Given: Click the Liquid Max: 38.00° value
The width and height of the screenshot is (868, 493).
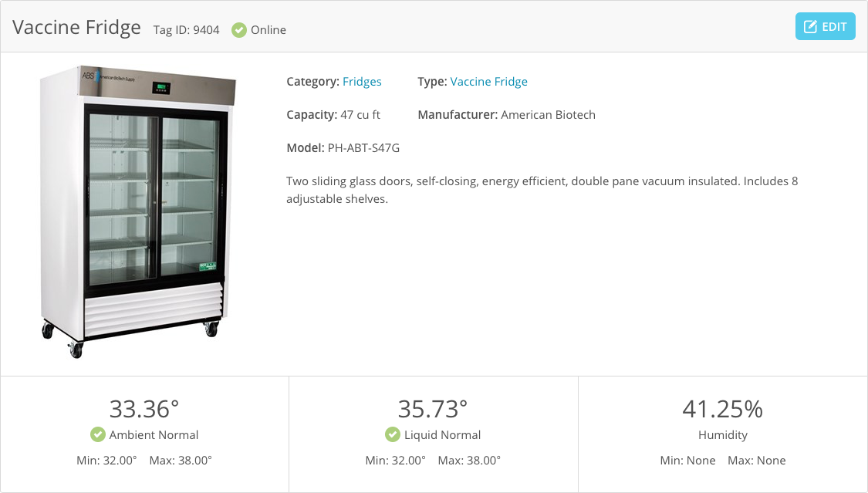Looking at the screenshot, I should point(469,461).
